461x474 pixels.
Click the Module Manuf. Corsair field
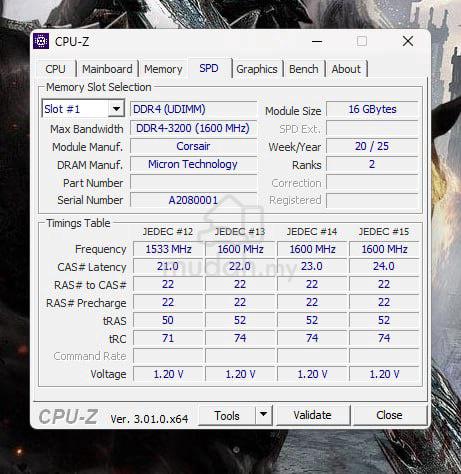click(x=193, y=146)
